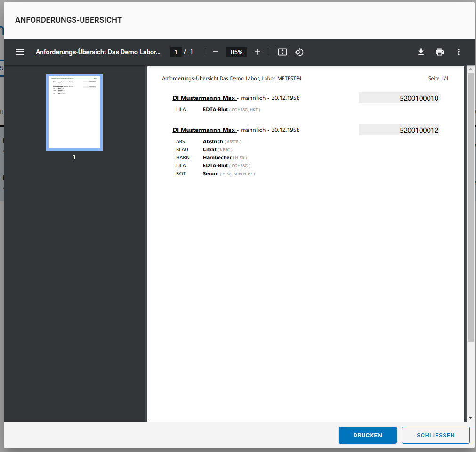Click first DI Mustermannn Max heading
Image resolution: width=476 pixels, height=452 pixels.
[204, 98]
